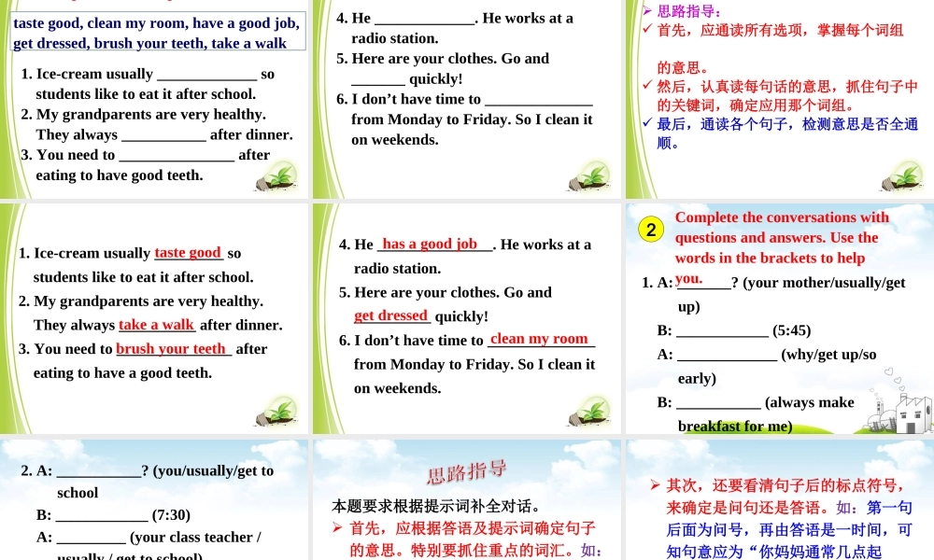Click 'from Monday to Friday. So I clean it' in answer slide
The image size is (934, 560).
(x=474, y=364)
